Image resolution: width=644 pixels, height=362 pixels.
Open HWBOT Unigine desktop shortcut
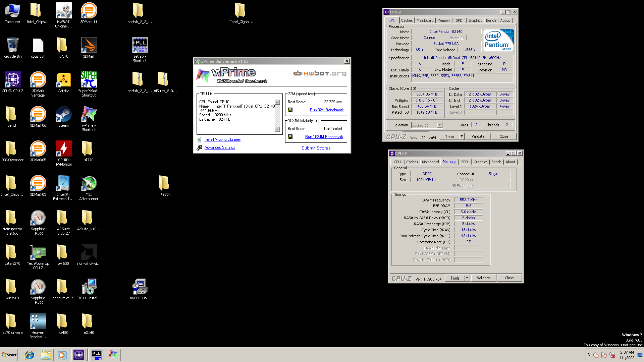(63, 15)
